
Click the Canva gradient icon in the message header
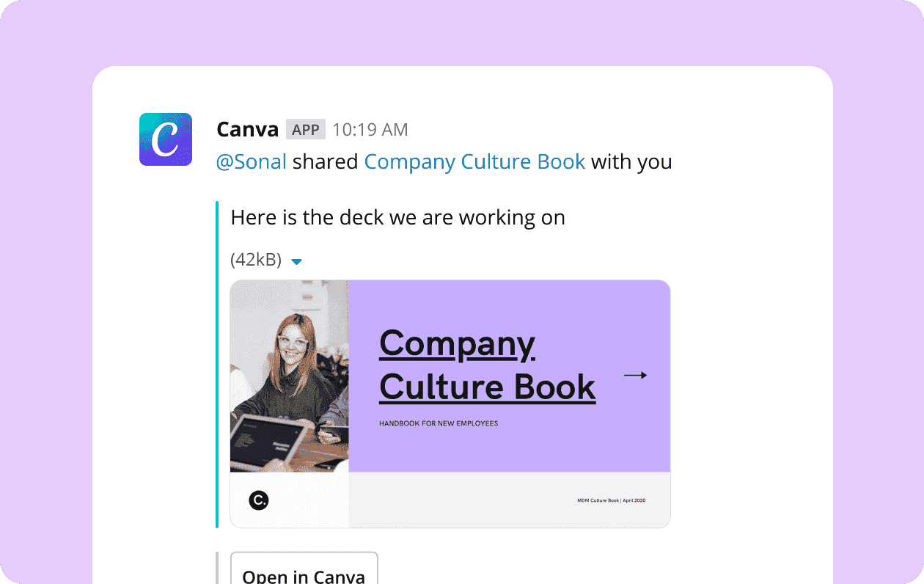pyautogui.click(x=166, y=139)
